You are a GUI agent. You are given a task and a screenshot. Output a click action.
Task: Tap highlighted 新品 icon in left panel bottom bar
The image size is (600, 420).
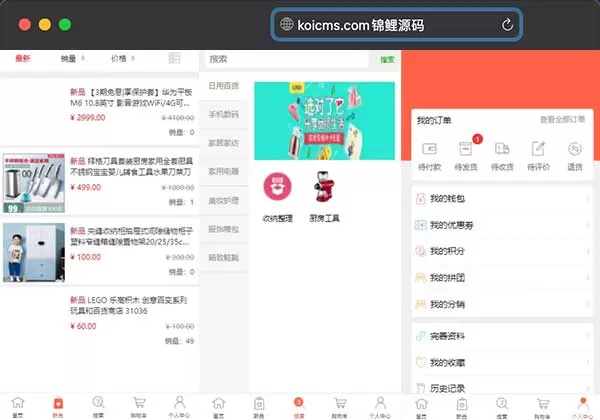58,403
